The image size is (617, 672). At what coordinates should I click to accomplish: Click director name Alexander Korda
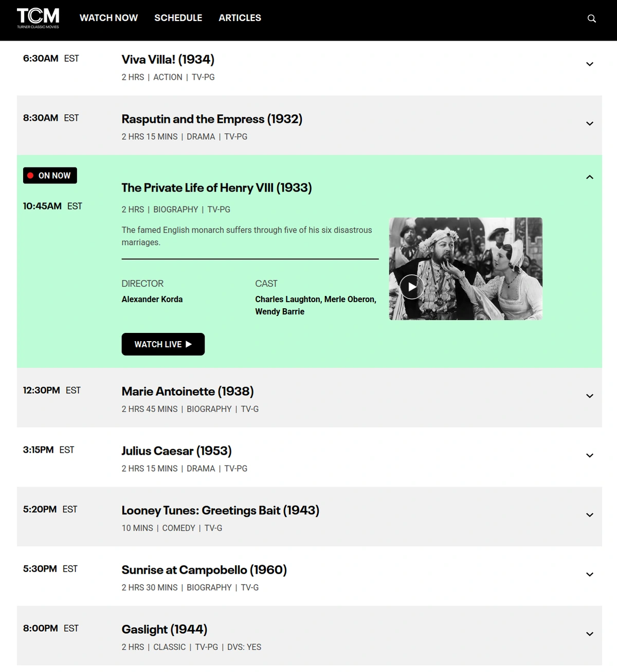pos(152,300)
